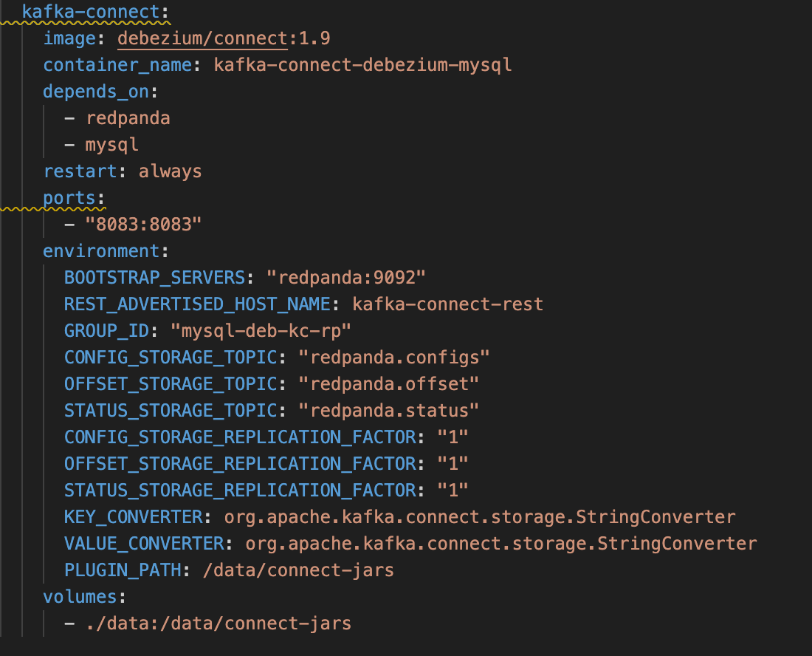Image resolution: width=812 pixels, height=656 pixels.
Task: Select the "redpanda.offset" value
Action: point(389,383)
